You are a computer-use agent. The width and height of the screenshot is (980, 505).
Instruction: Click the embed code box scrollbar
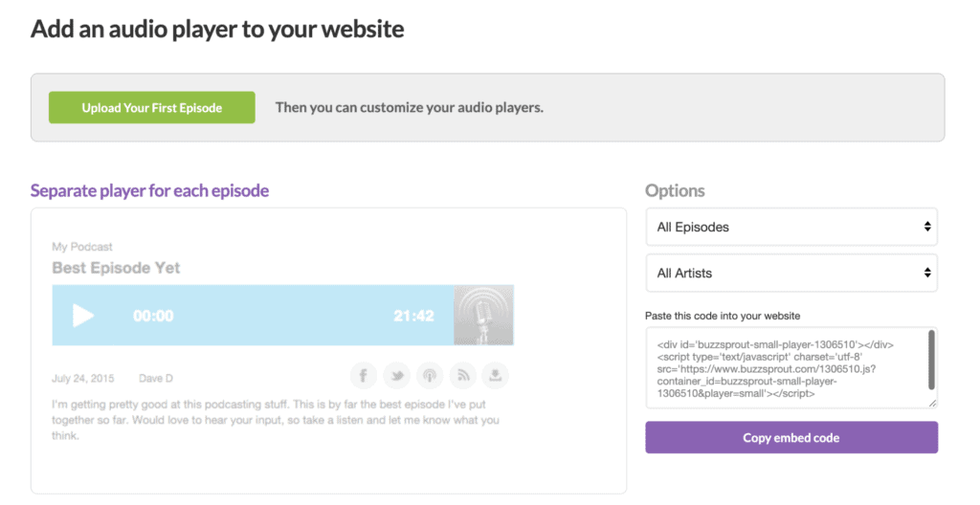pyautogui.click(x=931, y=360)
